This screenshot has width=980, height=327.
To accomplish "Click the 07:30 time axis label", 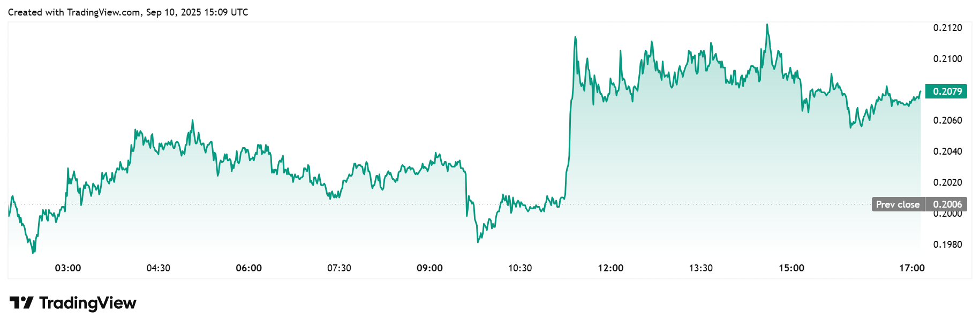I will pyautogui.click(x=339, y=268).
